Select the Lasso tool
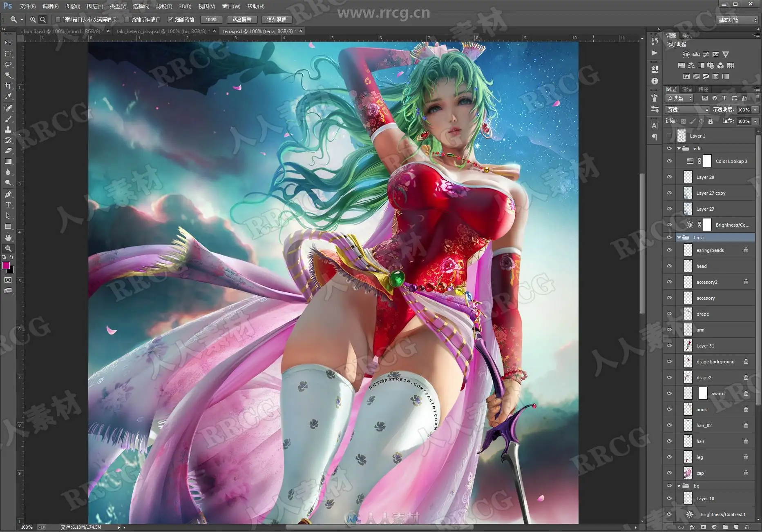Screen dimensions: 762x532 tap(8, 65)
